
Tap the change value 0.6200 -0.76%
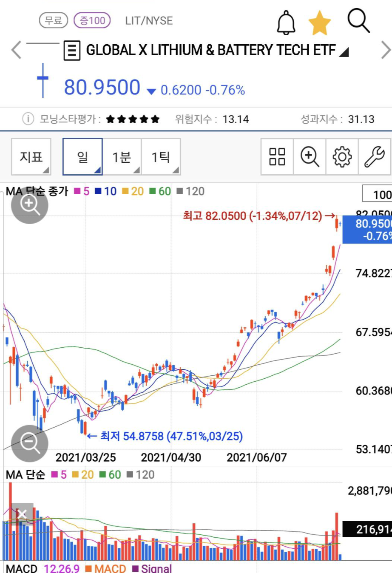[x=203, y=90]
